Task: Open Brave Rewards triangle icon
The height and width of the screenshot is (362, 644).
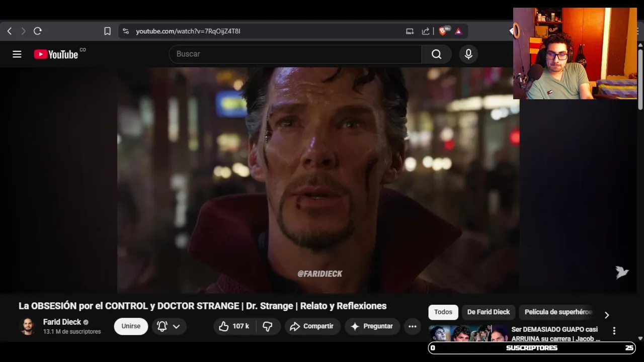Action: 458,31
